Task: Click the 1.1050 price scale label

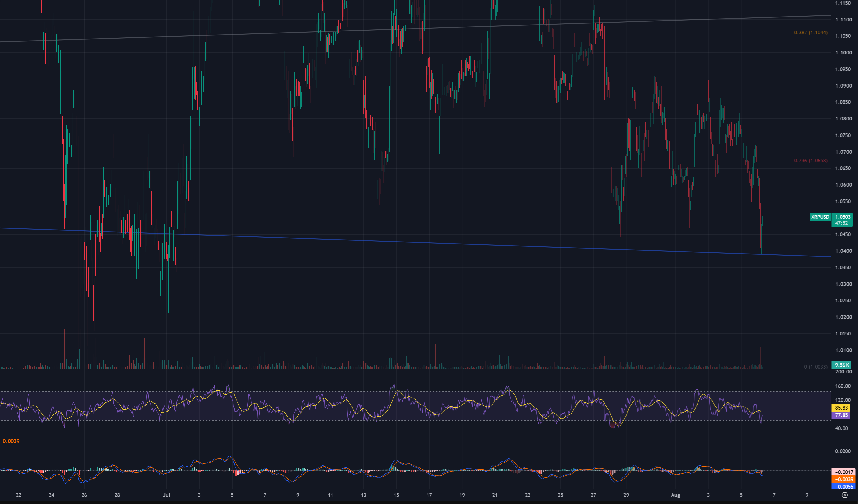Action: coord(843,36)
